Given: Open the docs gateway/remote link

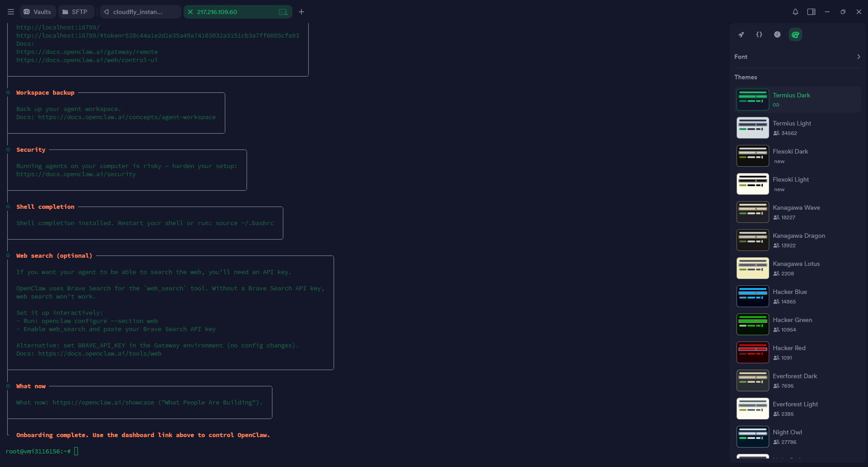Looking at the screenshot, I should coord(87,52).
